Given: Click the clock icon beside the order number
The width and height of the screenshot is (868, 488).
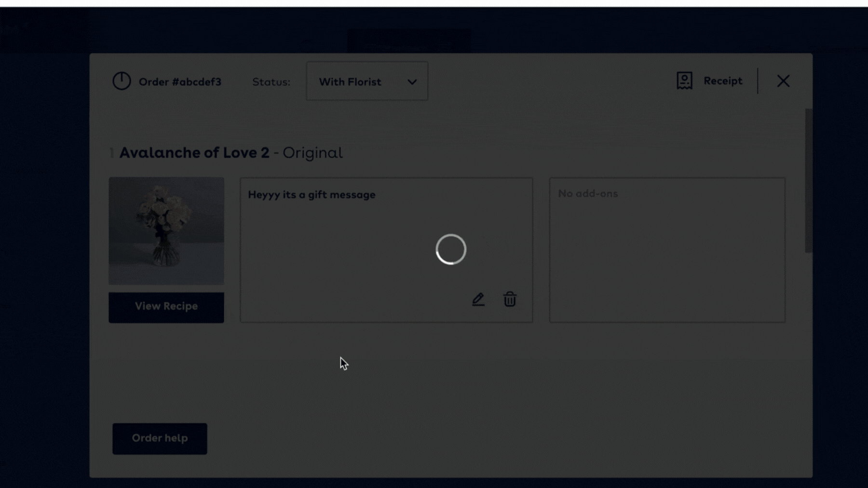Looking at the screenshot, I should coord(122,81).
